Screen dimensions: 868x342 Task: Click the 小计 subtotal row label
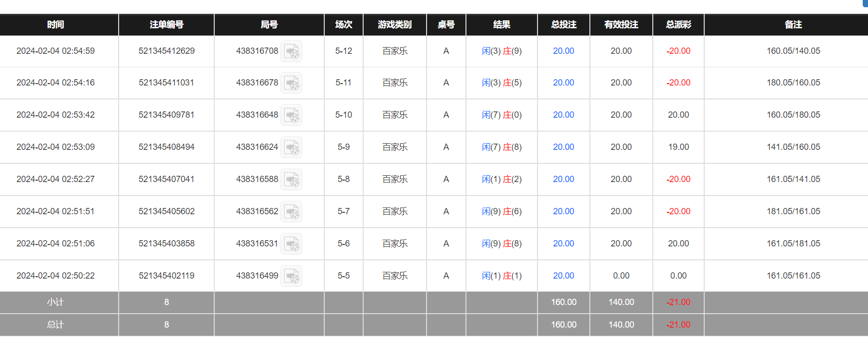(x=55, y=302)
